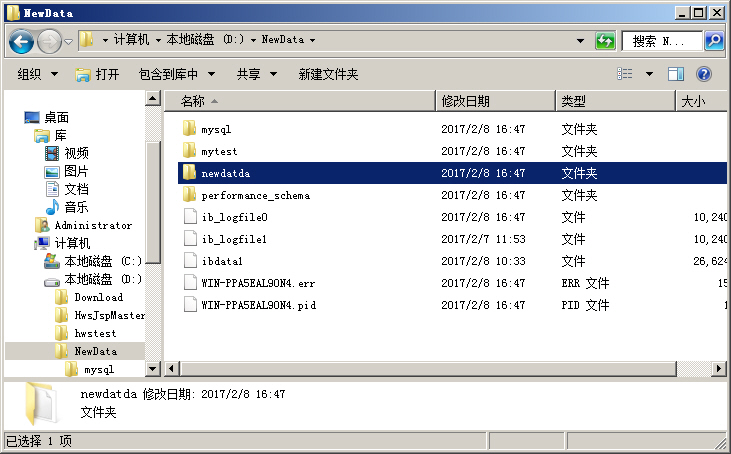Select the WIN-PPA5EAL9ON4.err file icon

(190, 282)
